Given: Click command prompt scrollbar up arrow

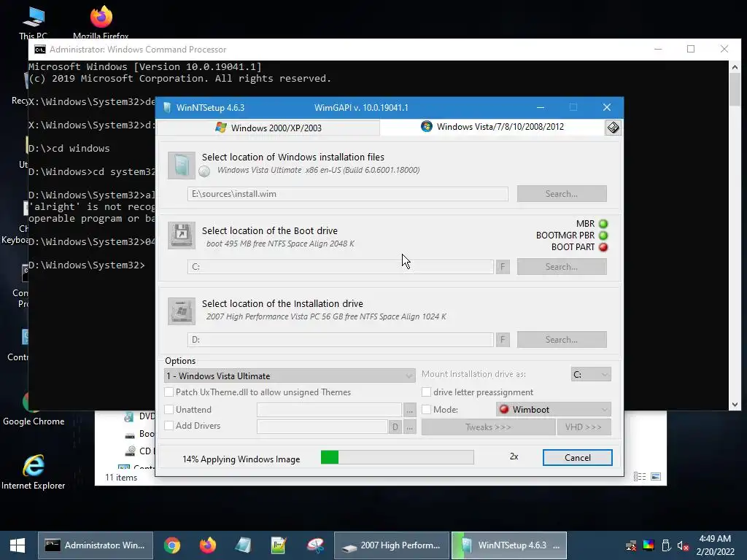Looking at the screenshot, I should tap(735, 67).
